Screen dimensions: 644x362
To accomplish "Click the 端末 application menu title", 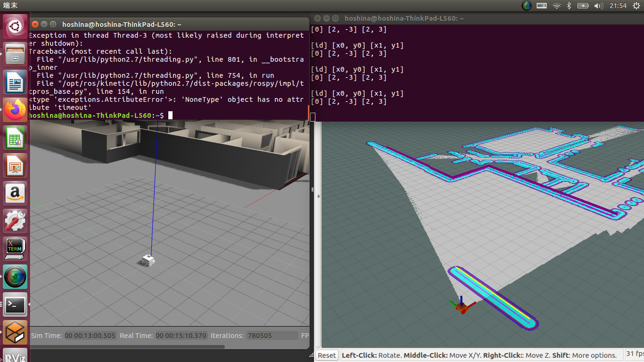I will pyautogui.click(x=10, y=6).
